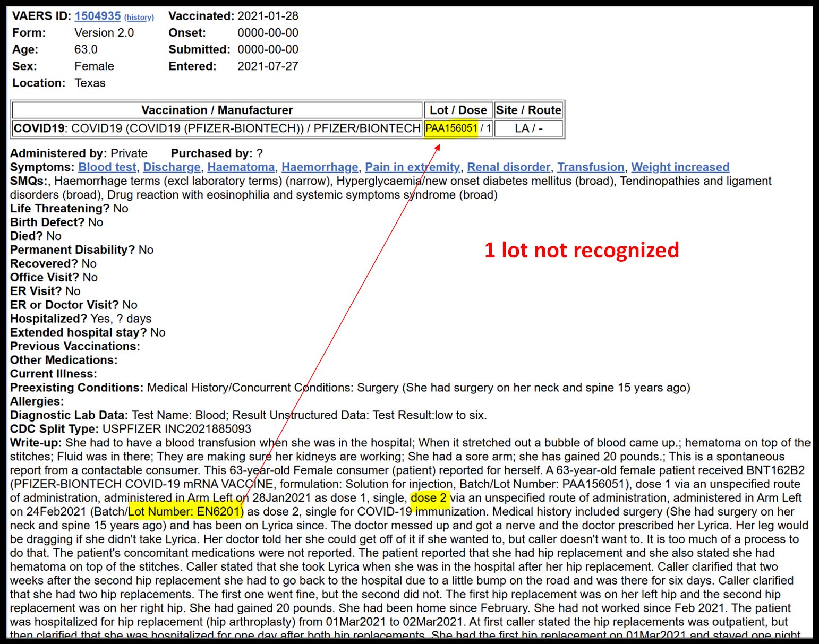Open the Haematoma symptom link
This screenshot has width=819, height=644.
tap(241, 167)
